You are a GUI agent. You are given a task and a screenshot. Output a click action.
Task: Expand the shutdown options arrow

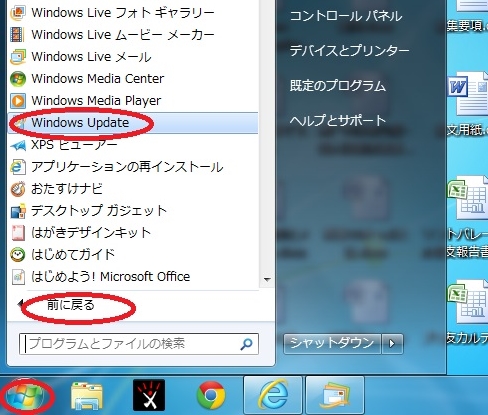click(x=392, y=343)
